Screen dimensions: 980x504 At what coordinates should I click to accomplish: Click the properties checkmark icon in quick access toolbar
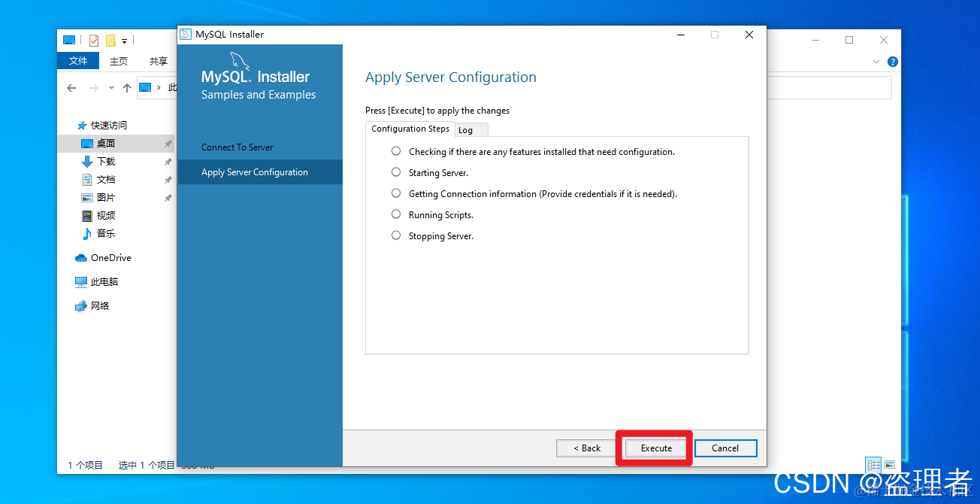coord(94,41)
